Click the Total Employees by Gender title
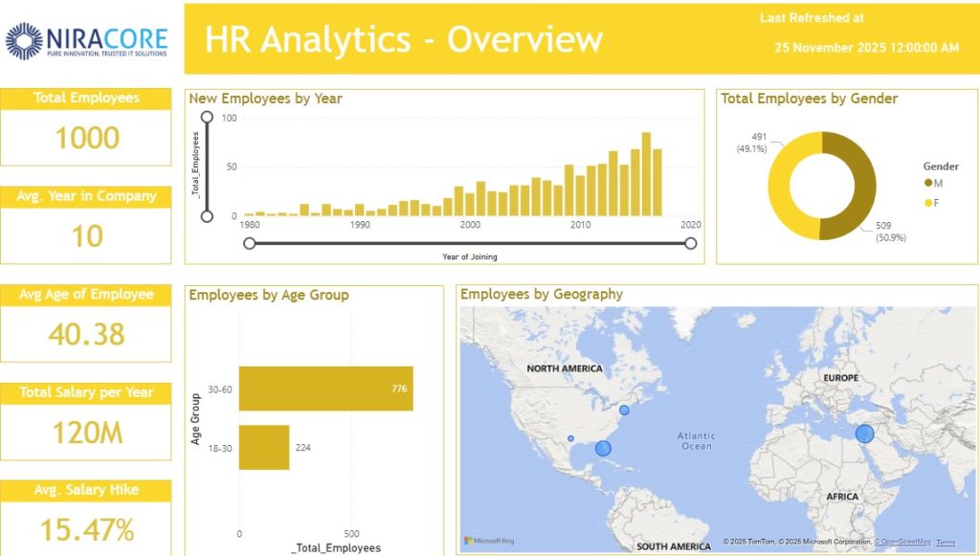Viewport: 980px width, 556px height. 810,99
